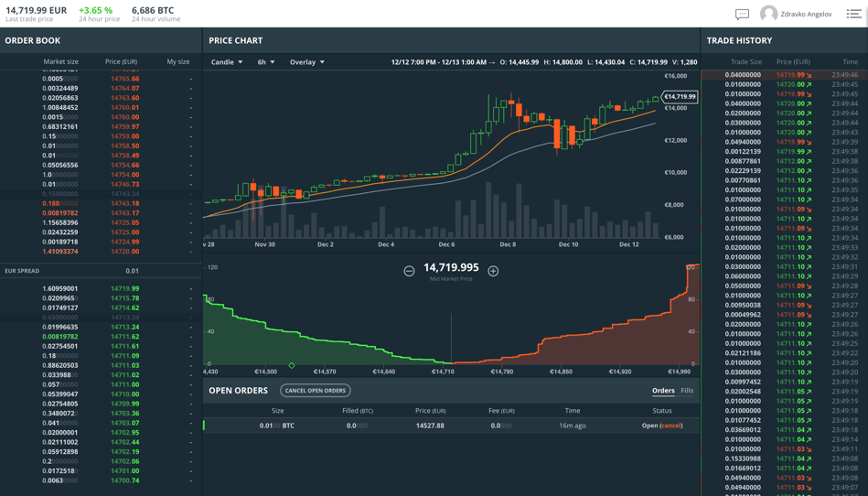Screen dimensions: 868x496
Task: Click trade size 0.02229139 in history
Action: (743, 170)
